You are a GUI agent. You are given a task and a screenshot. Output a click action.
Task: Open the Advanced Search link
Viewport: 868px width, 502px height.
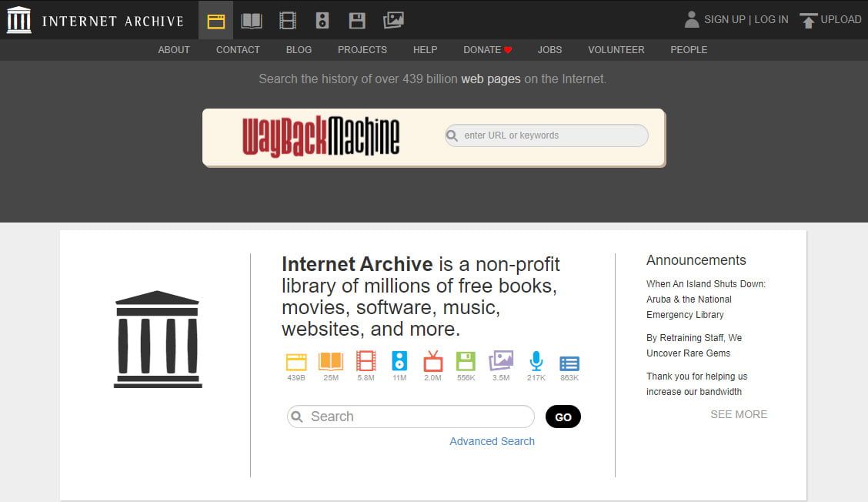(492, 442)
